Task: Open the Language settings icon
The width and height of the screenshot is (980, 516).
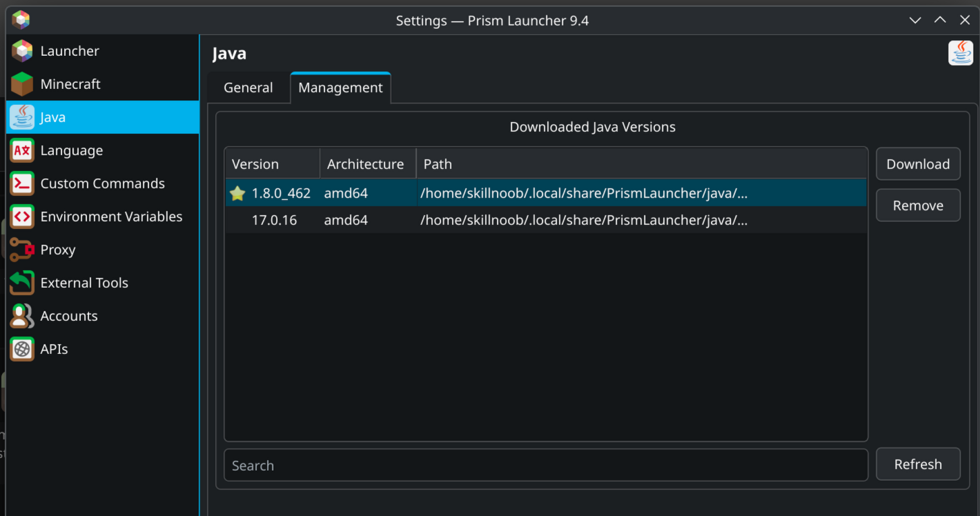Action: tap(22, 150)
